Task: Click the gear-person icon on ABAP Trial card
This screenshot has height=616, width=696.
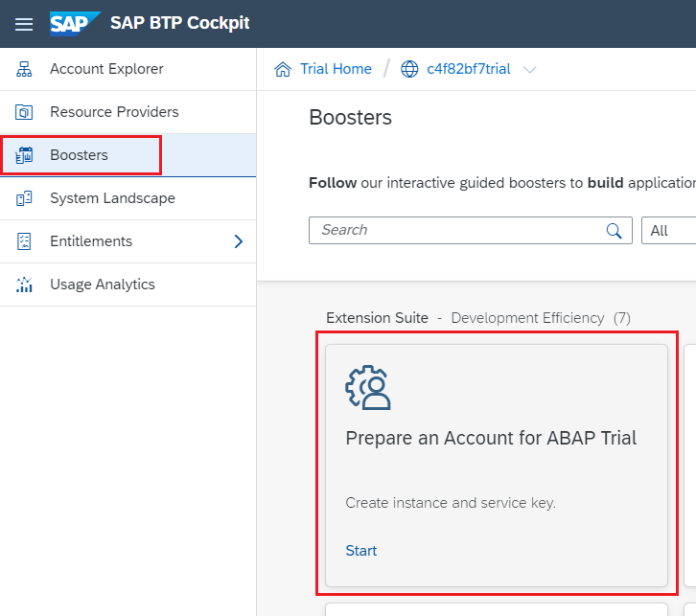Action: (x=368, y=387)
